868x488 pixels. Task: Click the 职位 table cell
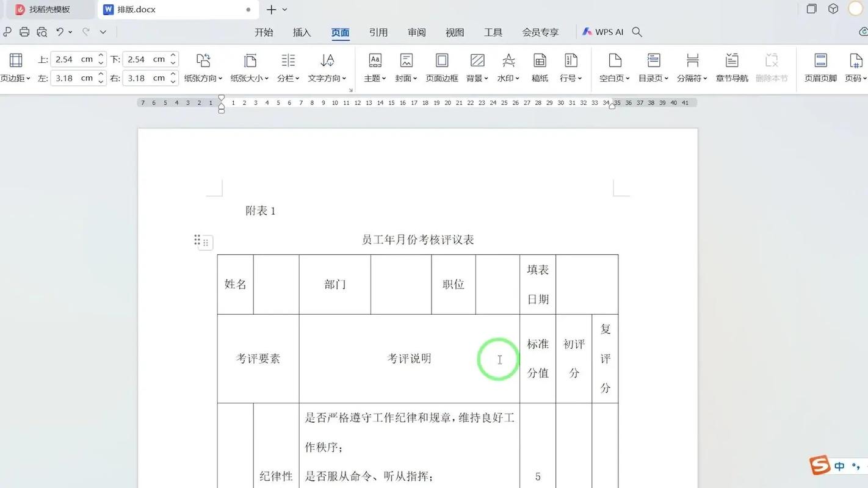[454, 284]
